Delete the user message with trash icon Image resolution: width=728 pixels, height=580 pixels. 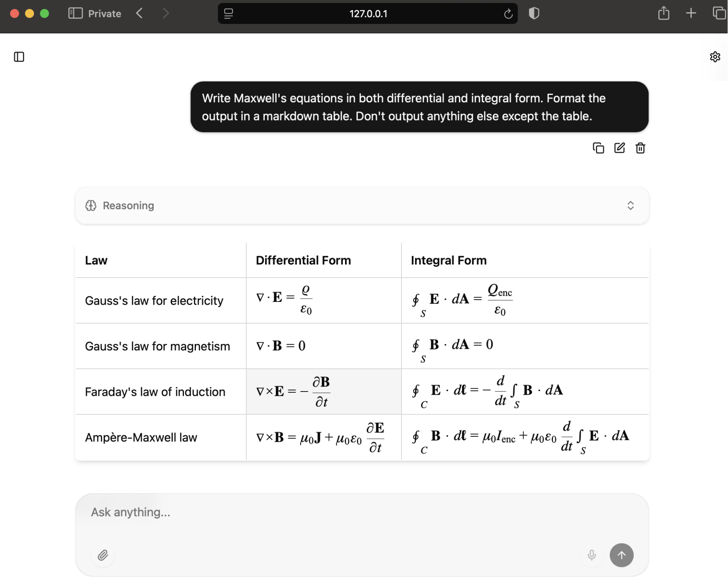[640, 148]
